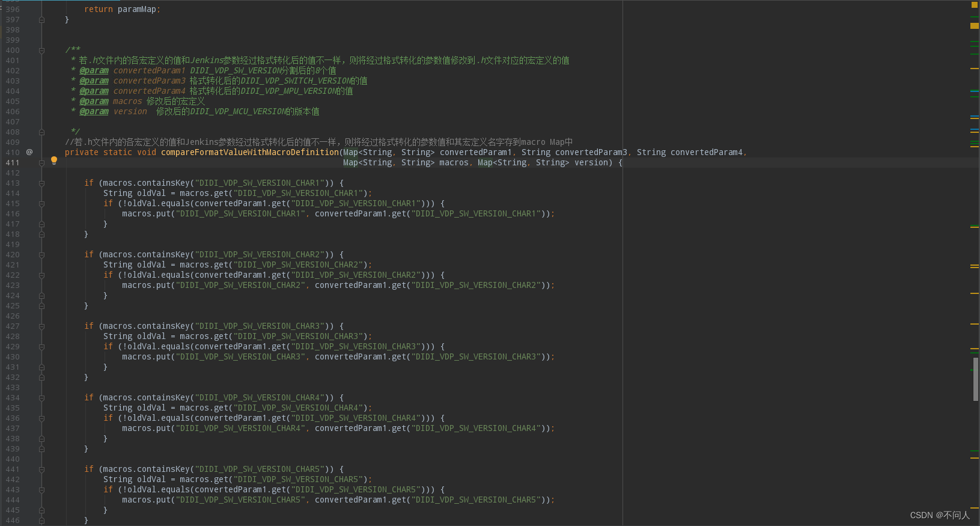Image resolution: width=980 pixels, height=526 pixels.
Task: Click line number 411 in the gutter
Action: pyautogui.click(x=13, y=163)
